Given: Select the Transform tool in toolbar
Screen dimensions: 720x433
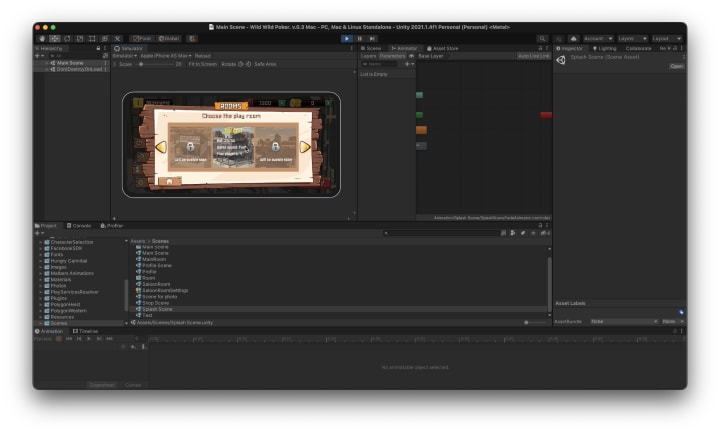Looking at the screenshot, I should pyautogui.click(x=105, y=39).
